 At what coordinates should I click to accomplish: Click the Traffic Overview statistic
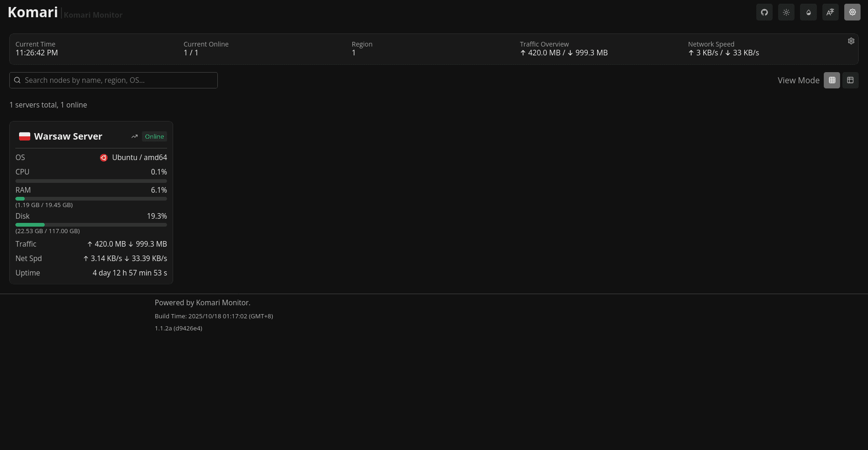(x=564, y=49)
